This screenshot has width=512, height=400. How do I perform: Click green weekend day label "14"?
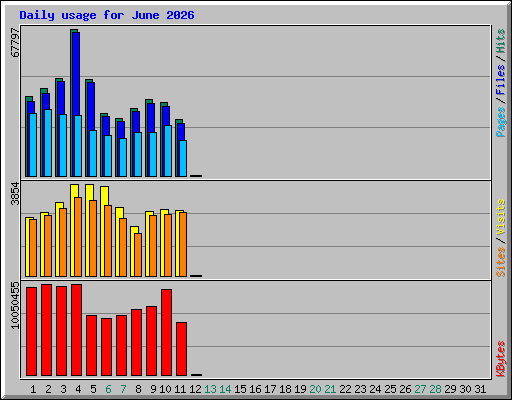pos(225,389)
